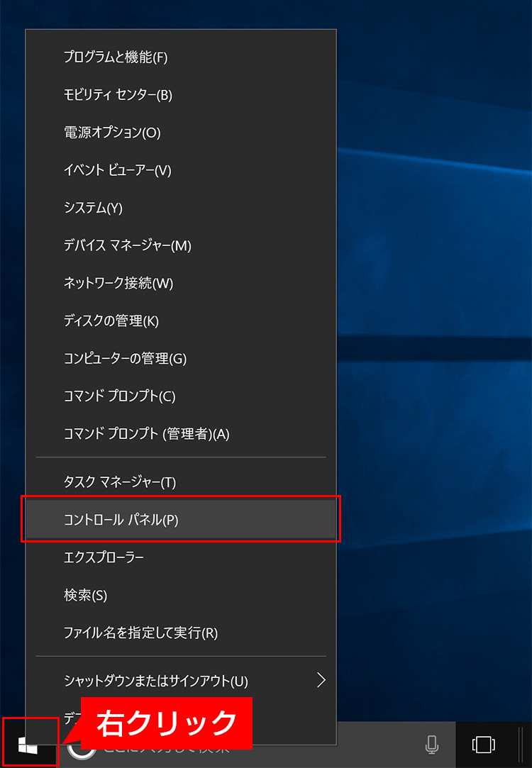The height and width of the screenshot is (768, 532).
Task: Launch イベント ビューアー(V)
Action: [x=180, y=170]
